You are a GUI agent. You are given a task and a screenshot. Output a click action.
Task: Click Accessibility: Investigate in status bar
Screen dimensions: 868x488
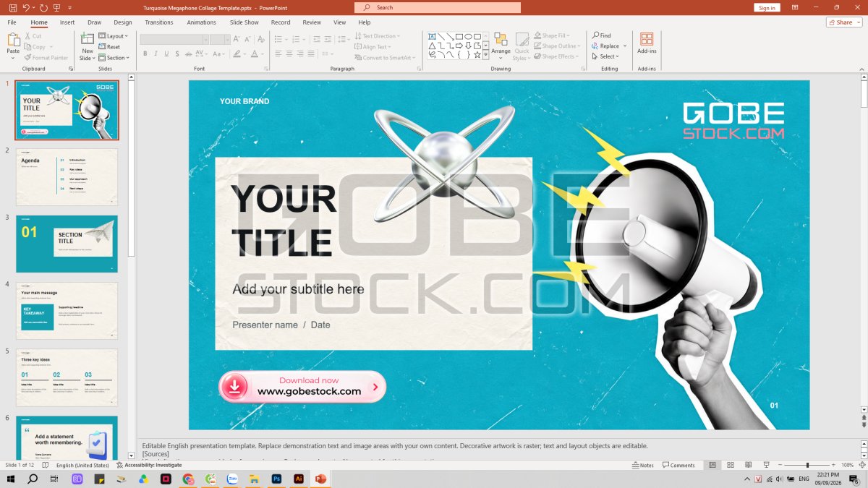click(x=149, y=465)
